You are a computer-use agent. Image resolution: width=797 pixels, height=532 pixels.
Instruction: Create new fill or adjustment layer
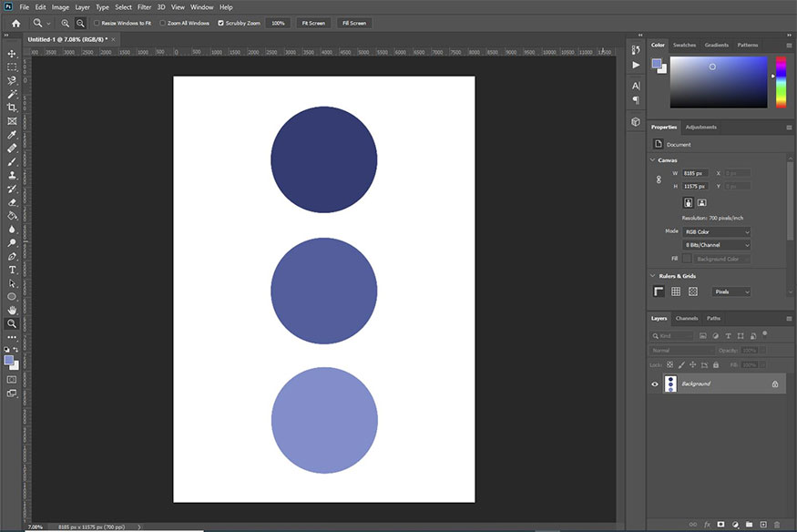point(735,525)
